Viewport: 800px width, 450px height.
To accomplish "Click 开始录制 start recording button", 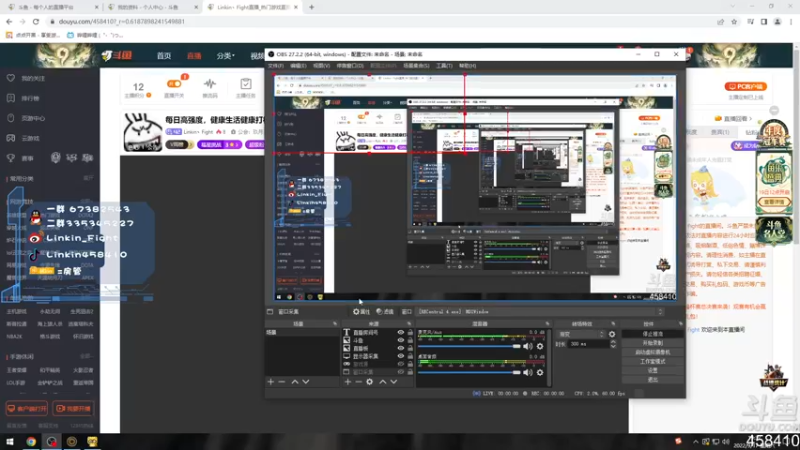I will point(653,343).
